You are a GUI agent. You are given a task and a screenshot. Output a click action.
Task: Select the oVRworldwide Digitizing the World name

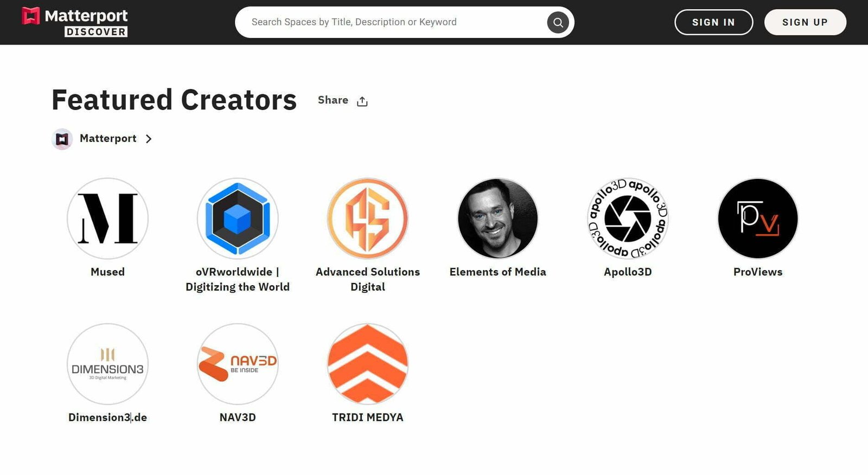(238, 279)
